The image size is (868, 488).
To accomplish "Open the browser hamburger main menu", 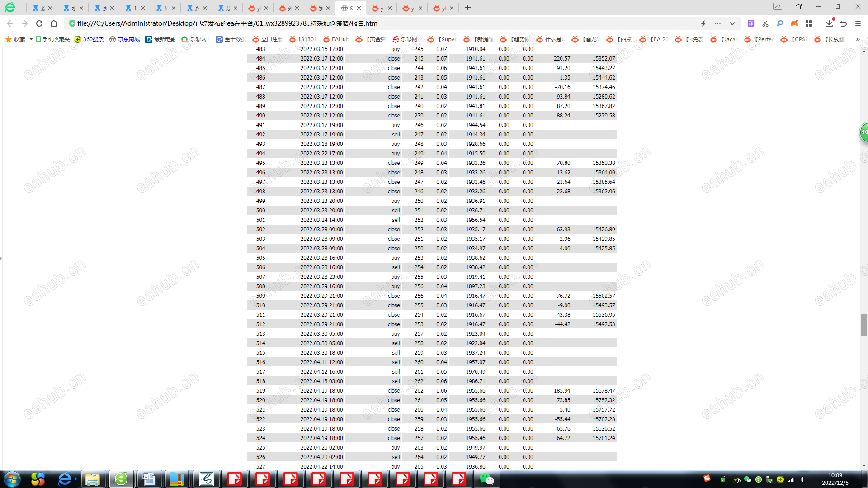I will click(x=858, y=23).
